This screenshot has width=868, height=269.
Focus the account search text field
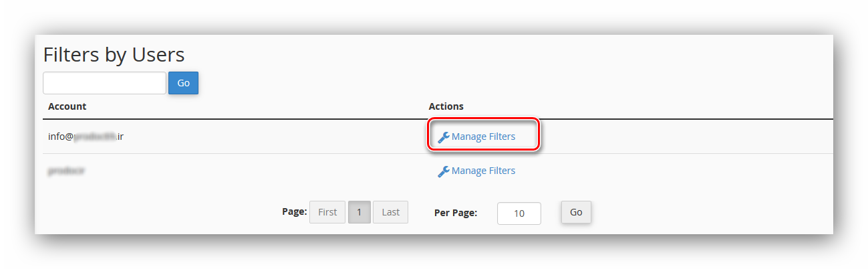tap(104, 83)
